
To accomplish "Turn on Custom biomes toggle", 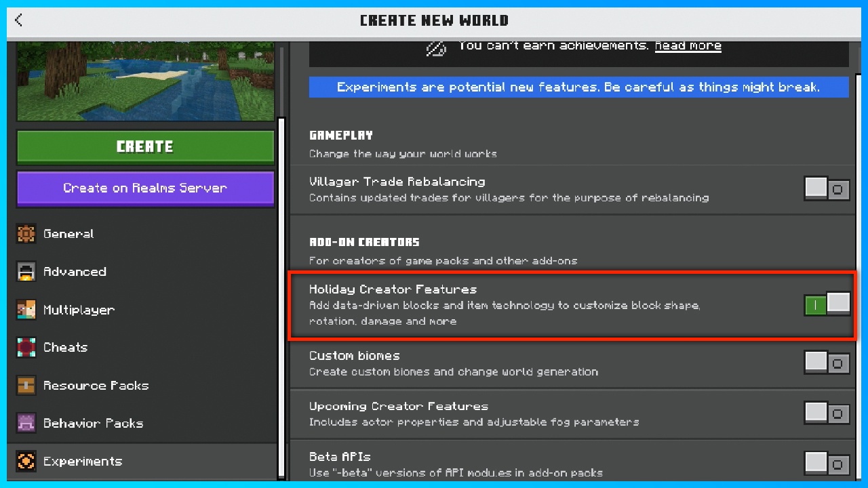I will coord(827,363).
